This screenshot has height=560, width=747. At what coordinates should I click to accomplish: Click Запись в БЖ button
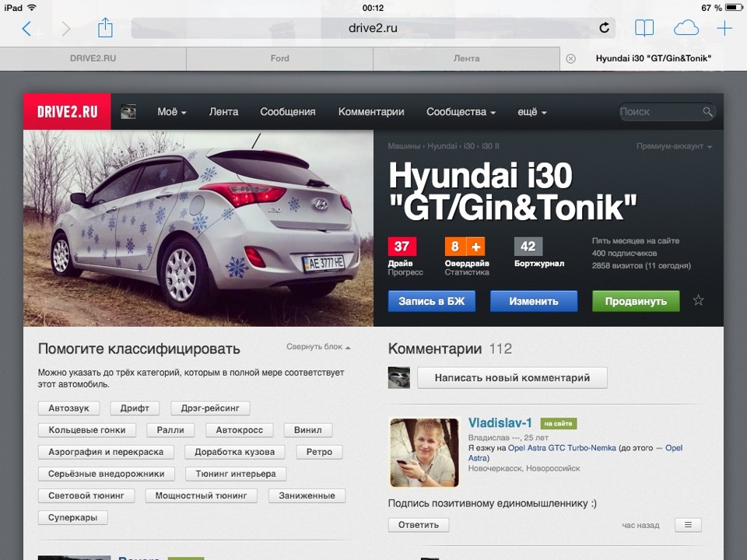432,301
